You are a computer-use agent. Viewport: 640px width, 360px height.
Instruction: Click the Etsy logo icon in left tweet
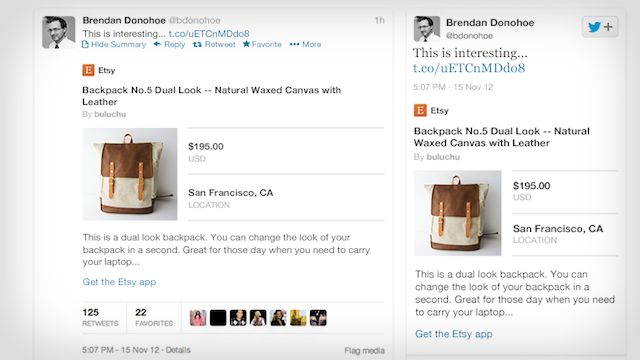(x=88, y=70)
